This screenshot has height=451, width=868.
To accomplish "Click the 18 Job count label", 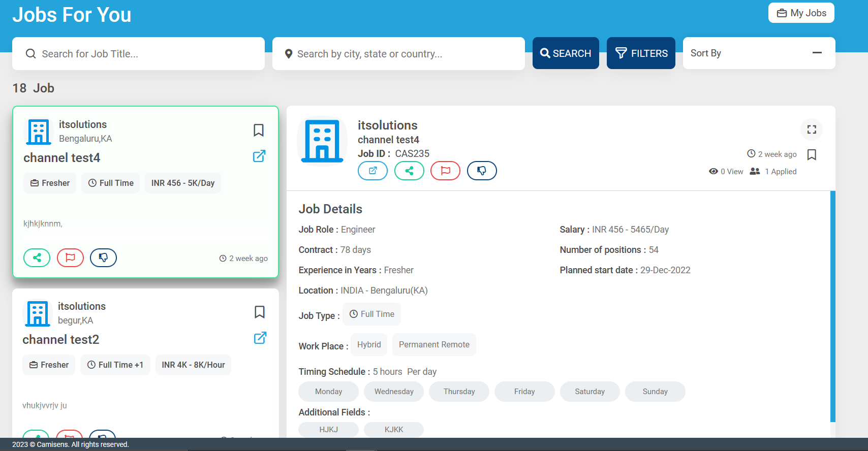I will point(33,88).
